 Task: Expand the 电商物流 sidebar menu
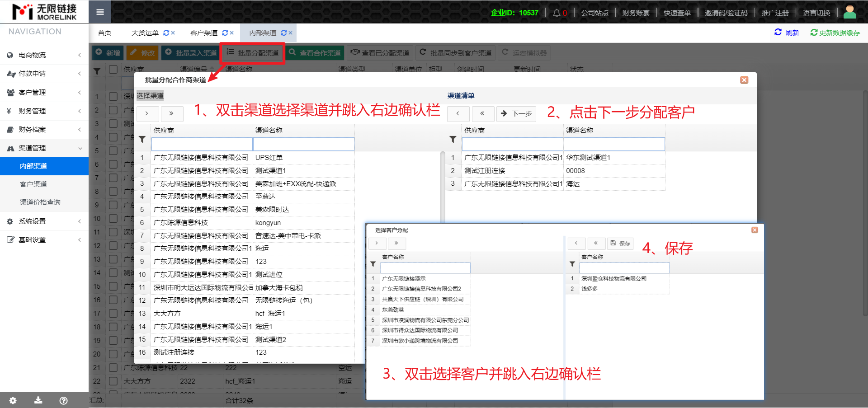(x=44, y=55)
